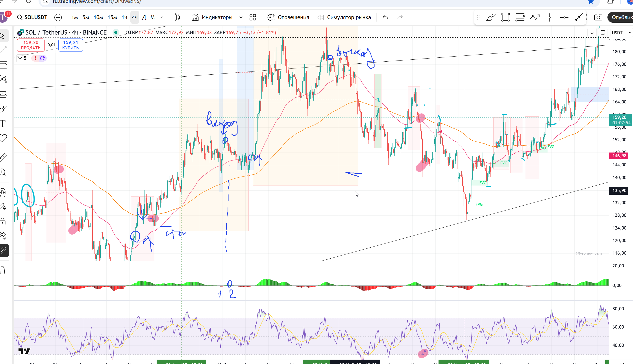Switch to the 10м timeframe
Image resolution: width=633 pixels, height=364 pixels.
pyautogui.click(x=98, y=17)
